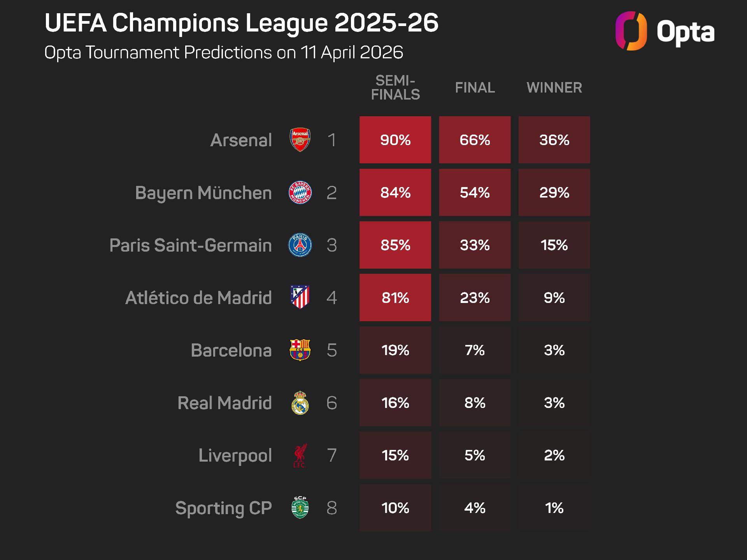747x560 pixels.
Task: Select the Liverpool club crest
Action: click(300, 455)
